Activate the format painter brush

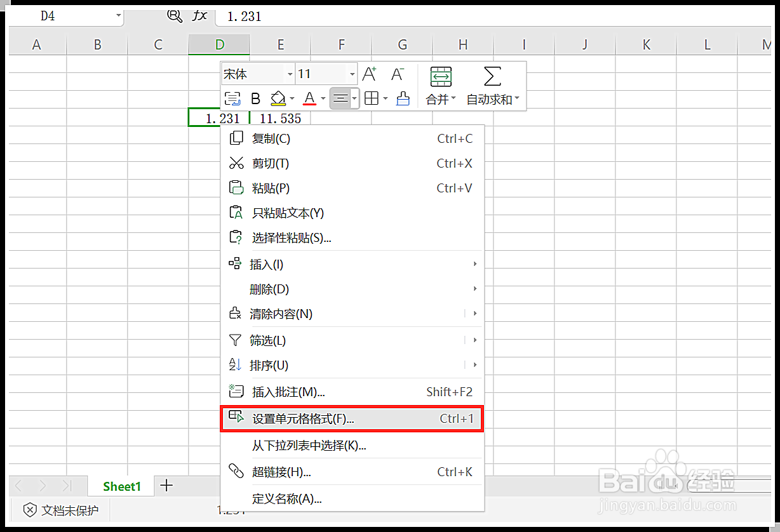403,98
